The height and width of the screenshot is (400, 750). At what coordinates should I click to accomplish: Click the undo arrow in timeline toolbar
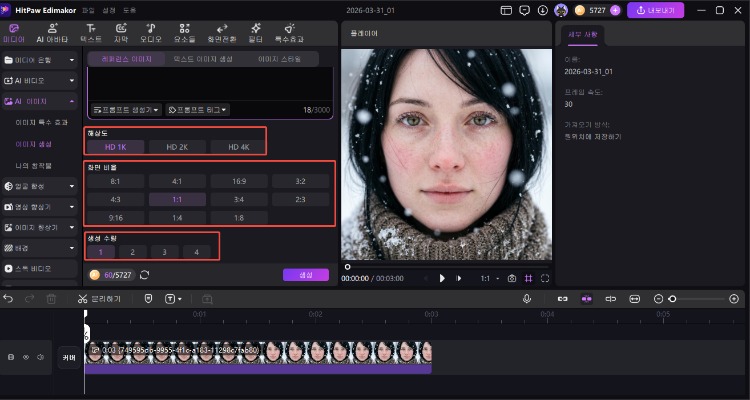click(x=9, y=299)
